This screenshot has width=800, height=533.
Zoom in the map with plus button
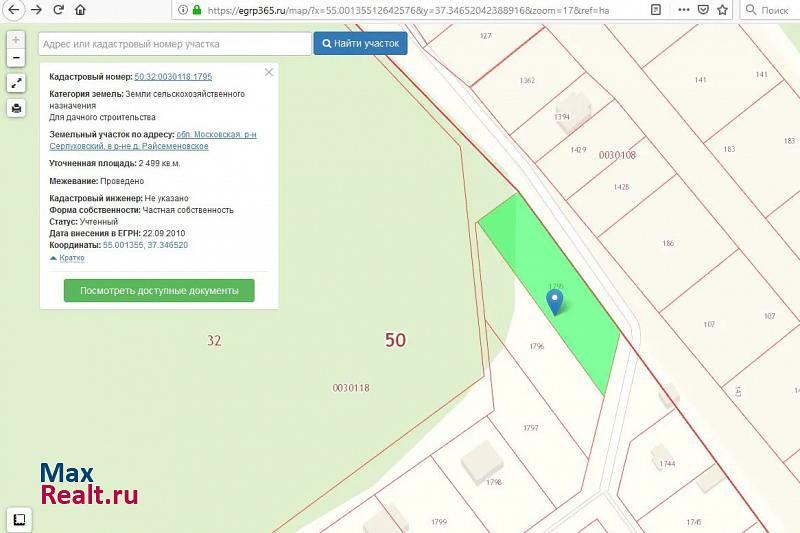[x=16, y=41]
